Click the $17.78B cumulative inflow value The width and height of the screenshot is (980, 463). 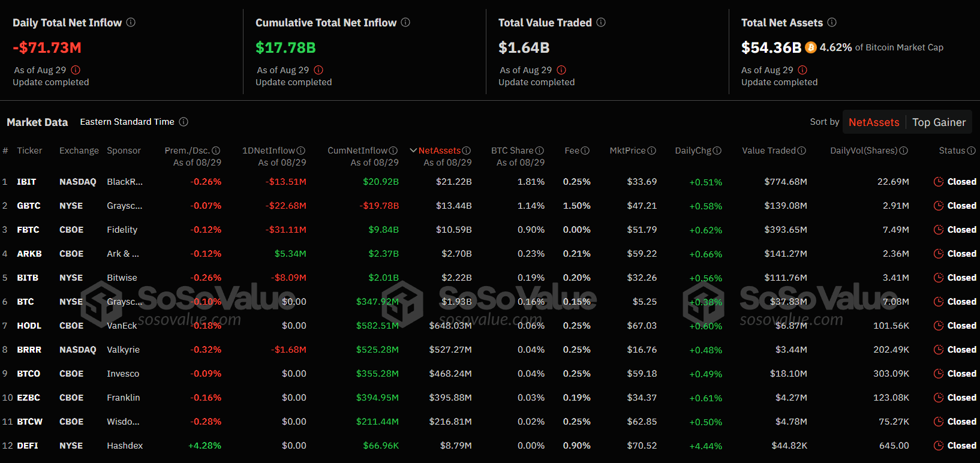tap(285, 47)
